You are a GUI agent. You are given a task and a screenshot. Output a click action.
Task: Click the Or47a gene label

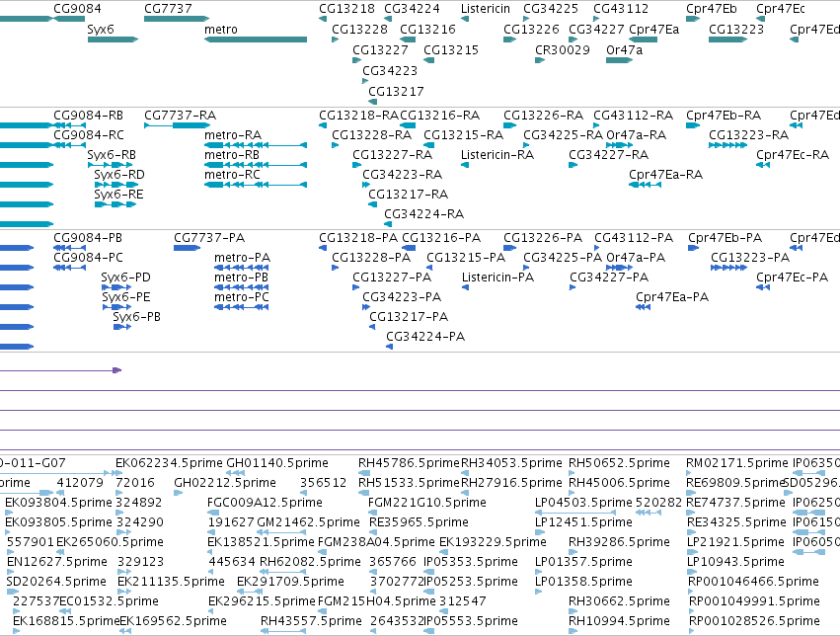pos(624,49)
